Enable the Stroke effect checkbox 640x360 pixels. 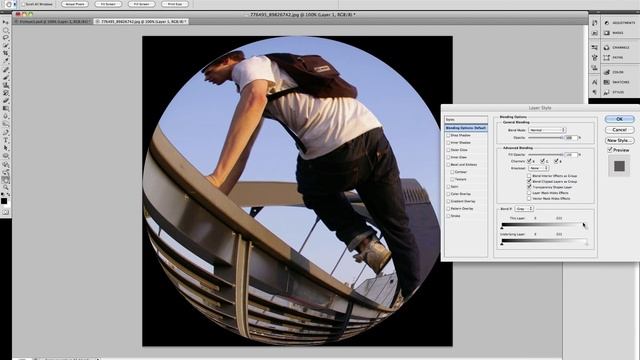click(x=448, y=216)
